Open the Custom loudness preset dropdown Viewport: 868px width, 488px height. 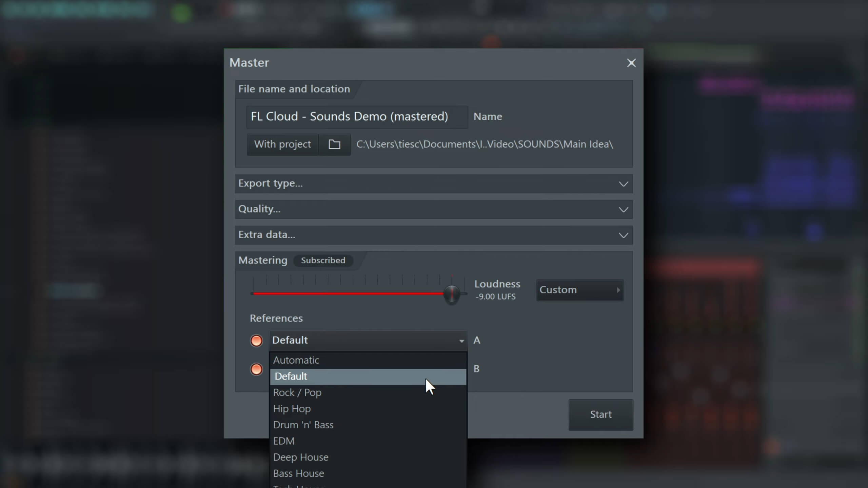579,290
